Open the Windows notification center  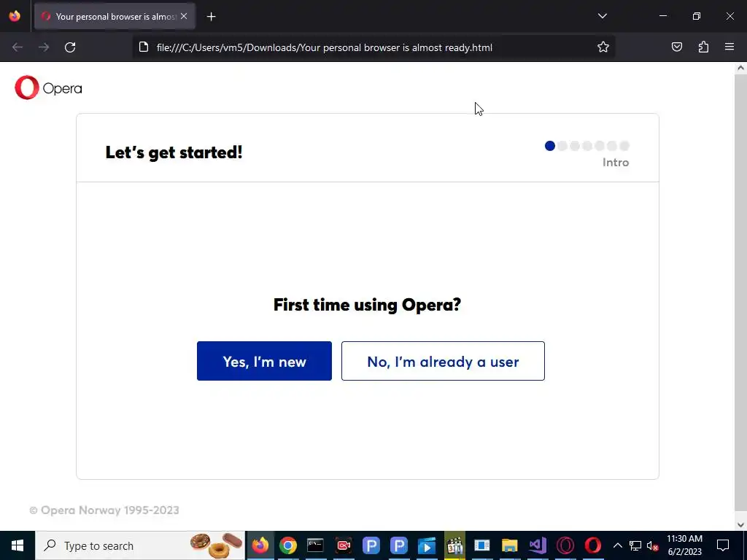pyautogui.click(x=723, y=545)
